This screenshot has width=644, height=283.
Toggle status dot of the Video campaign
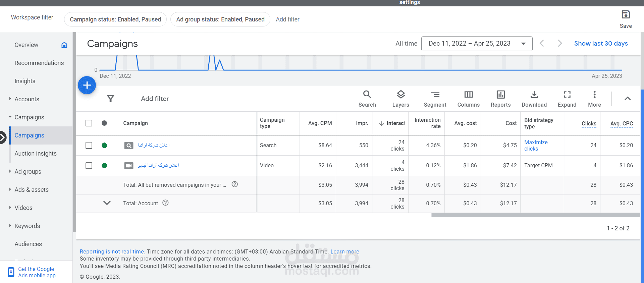[104, 166]
